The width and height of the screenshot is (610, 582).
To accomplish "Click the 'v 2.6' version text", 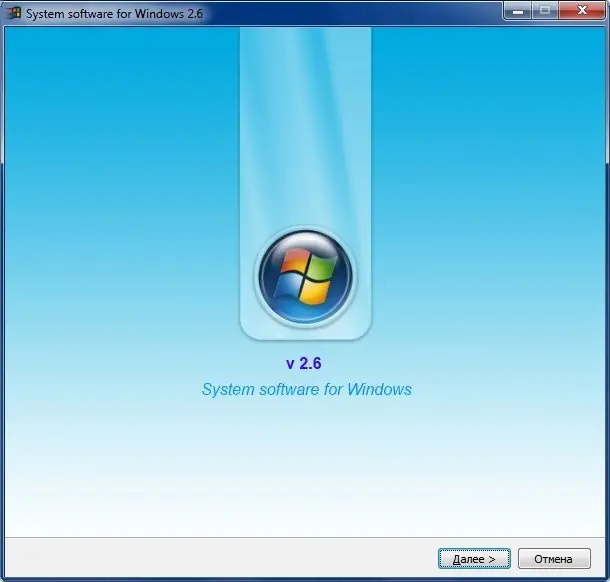I will [x=304, y=363].
